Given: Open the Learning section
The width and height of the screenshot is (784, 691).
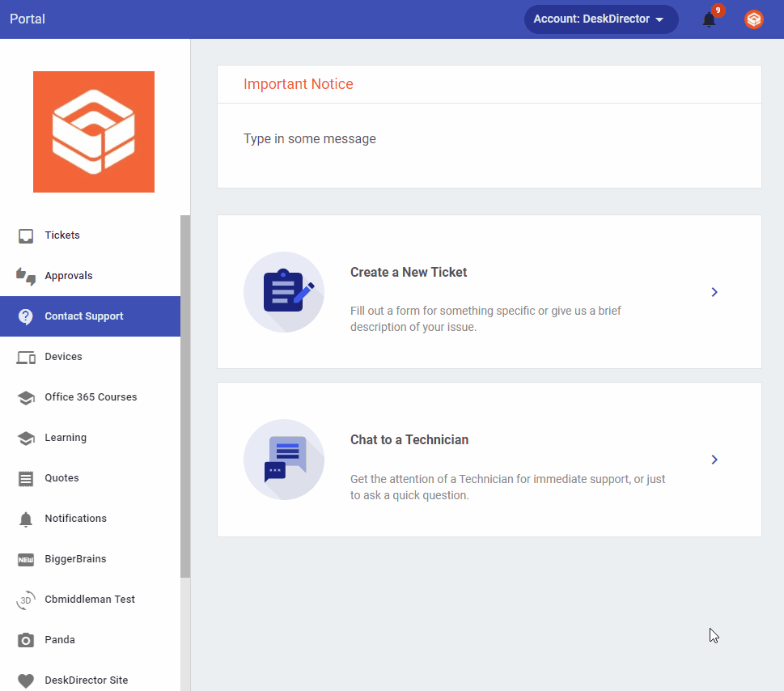Looking at the screenshot, I should [x=90, y=438].
